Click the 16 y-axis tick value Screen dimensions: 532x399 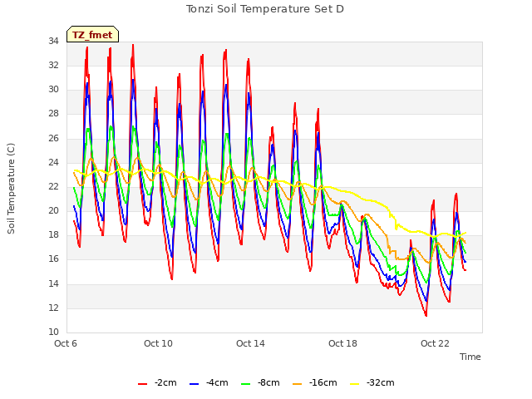click(53, 259)
